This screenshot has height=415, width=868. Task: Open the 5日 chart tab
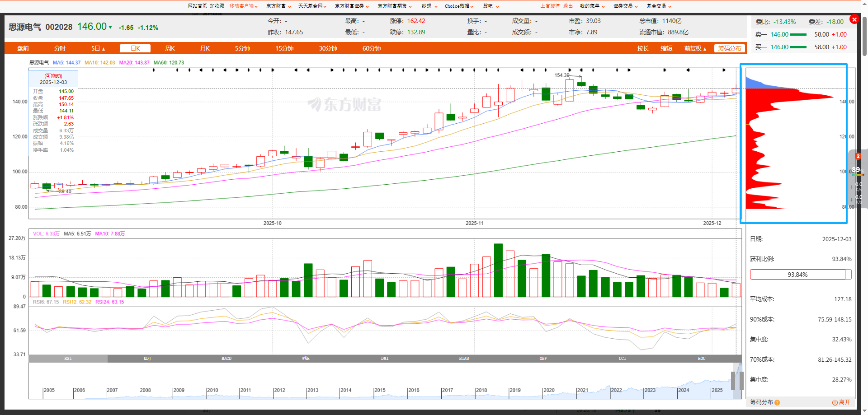98,48
